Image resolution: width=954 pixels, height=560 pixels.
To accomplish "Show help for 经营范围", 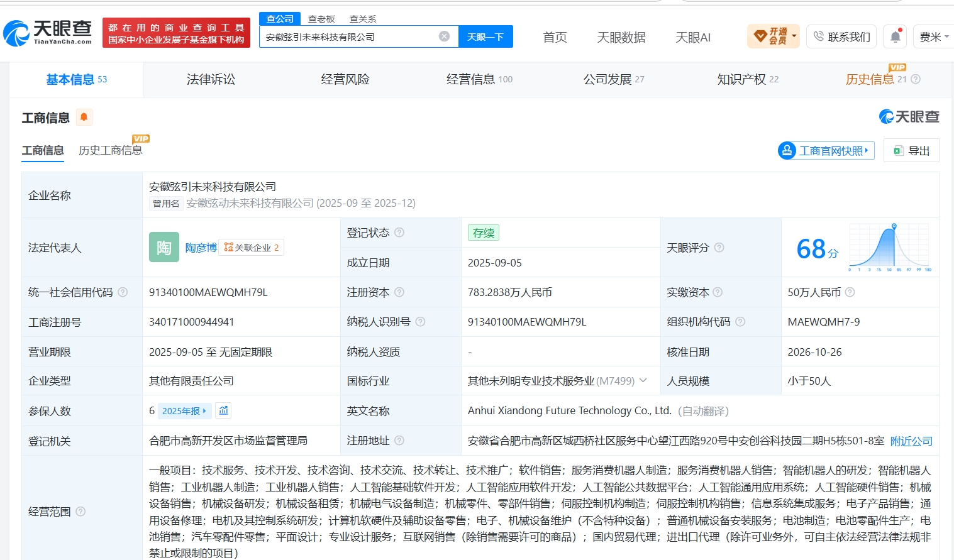I will (x=80, y=512).
